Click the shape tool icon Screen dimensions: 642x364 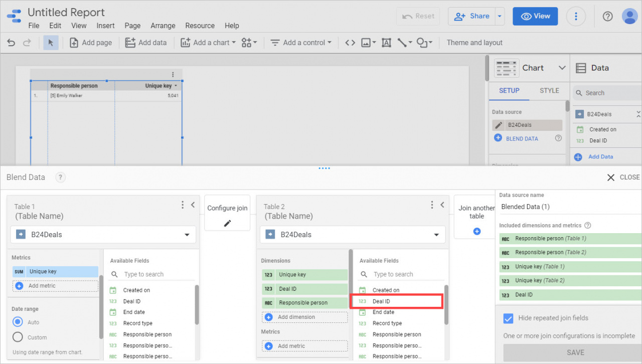pos(424,43)
